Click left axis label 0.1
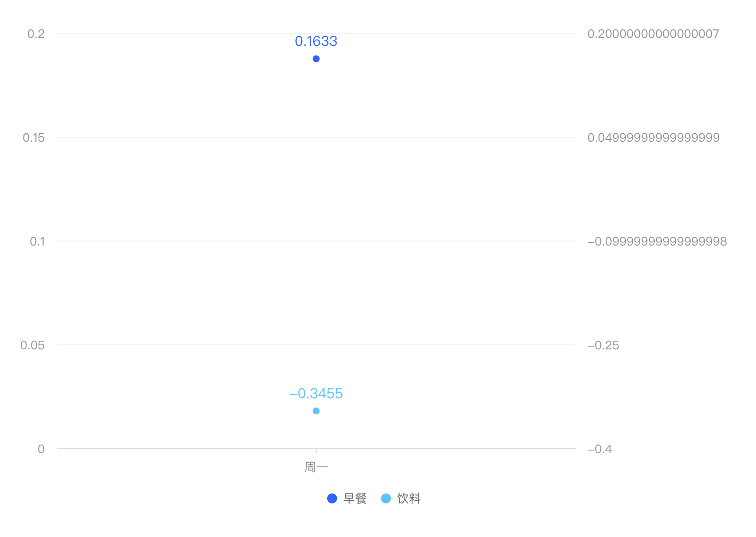This screenshot has width=756, height=537. point(37,242)
